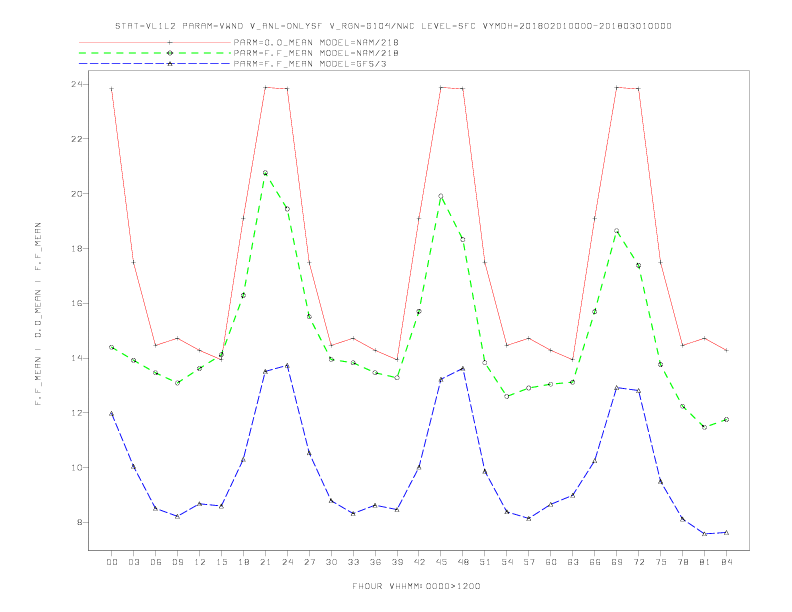Click the y-axis tick value 12
The height and width of the screenshot is (612, 792).
[x=77, y=413]
